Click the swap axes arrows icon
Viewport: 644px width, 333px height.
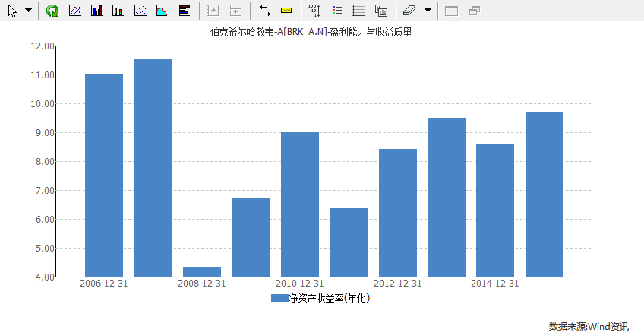point(265,11)
